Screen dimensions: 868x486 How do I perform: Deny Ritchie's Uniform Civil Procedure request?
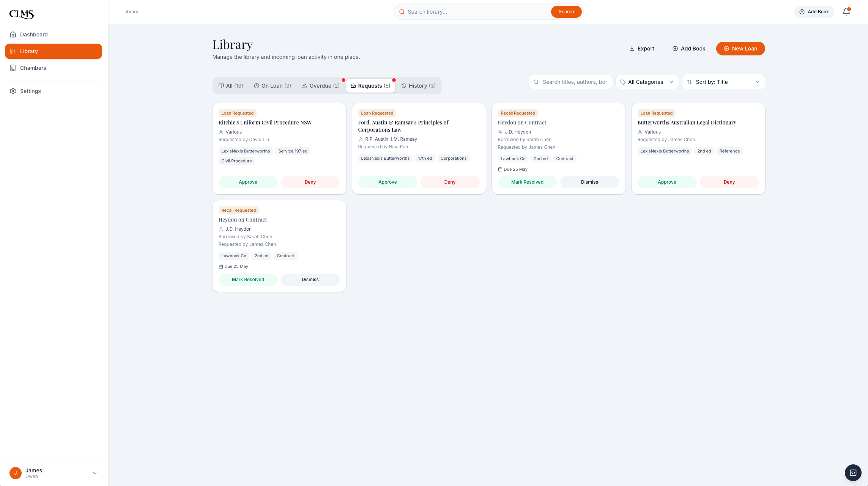310,182
